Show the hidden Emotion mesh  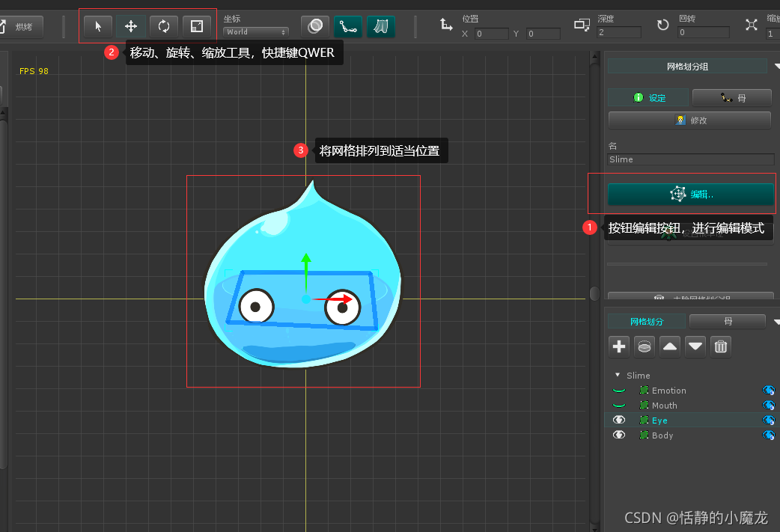pyautogui.click(x=618, y=391)
